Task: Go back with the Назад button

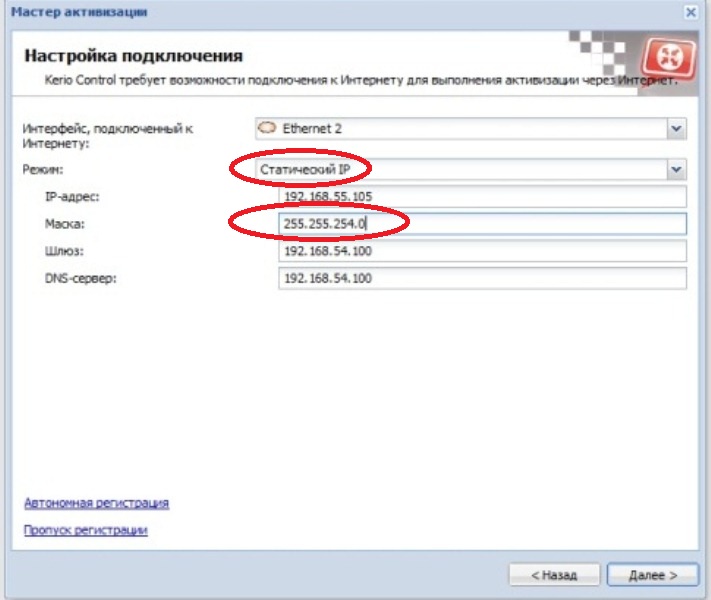Action: point(554,575)
